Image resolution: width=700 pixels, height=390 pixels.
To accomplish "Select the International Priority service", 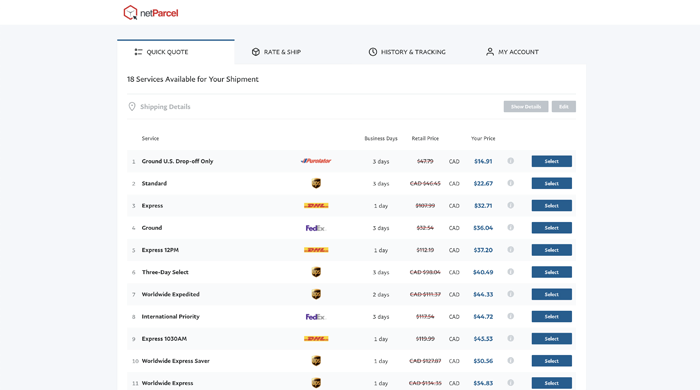I will [551, 316].
